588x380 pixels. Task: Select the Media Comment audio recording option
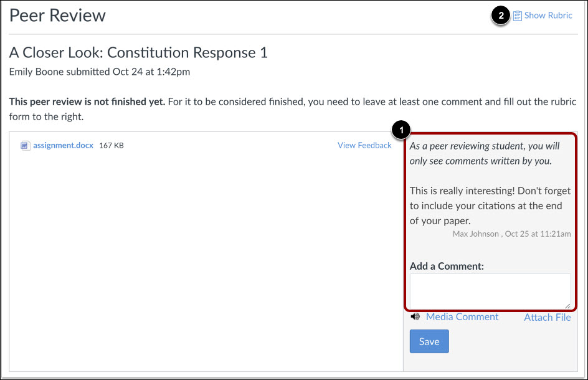pyautogui.click(x=462, y=316)
